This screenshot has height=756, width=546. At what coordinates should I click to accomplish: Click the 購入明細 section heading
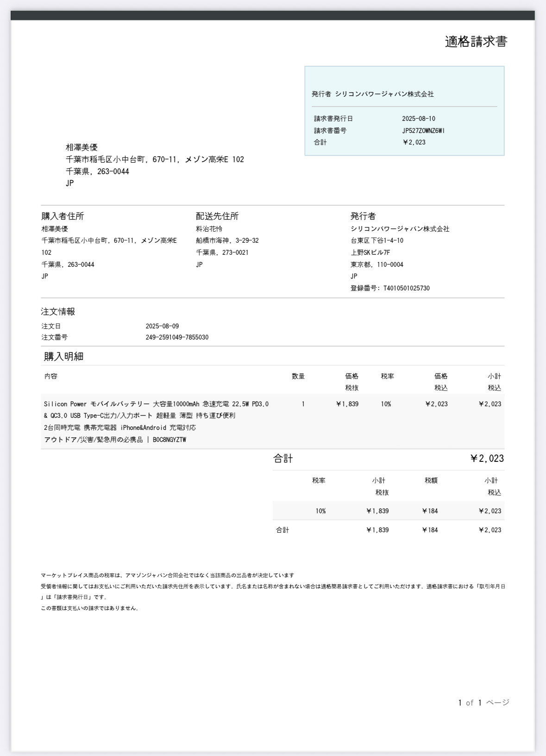[63, 357]
